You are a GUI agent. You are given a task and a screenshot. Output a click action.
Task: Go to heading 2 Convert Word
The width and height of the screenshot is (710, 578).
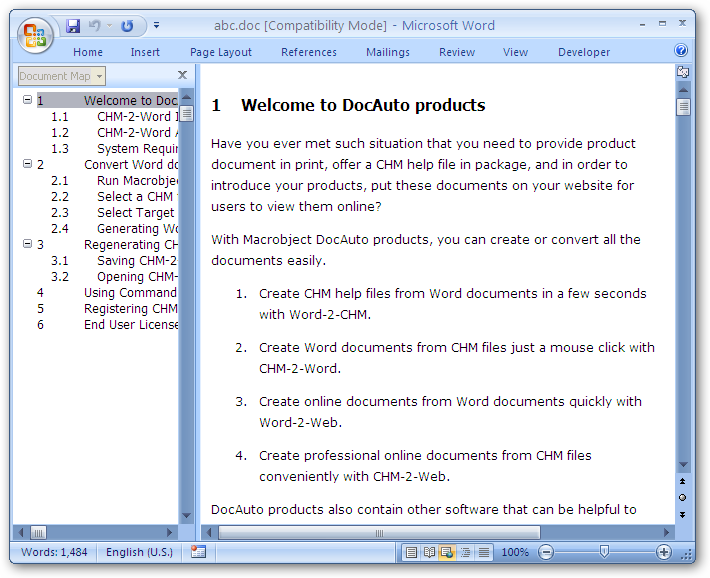pos(107,164)
